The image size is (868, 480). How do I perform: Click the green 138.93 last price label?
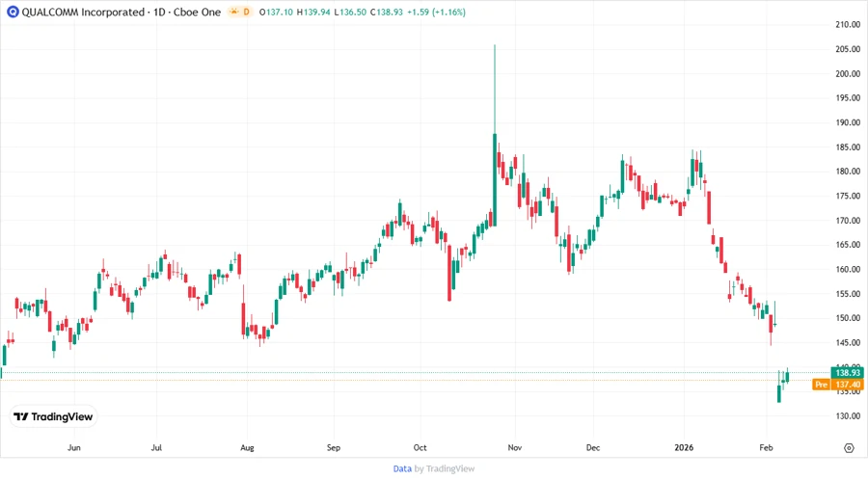[x=847, y=373]
